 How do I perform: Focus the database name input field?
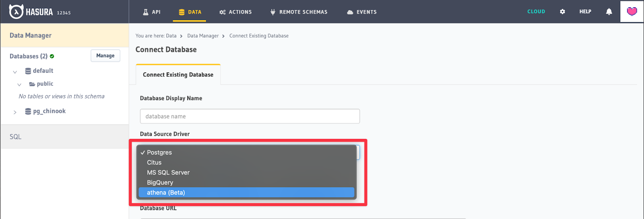(250, 116)
